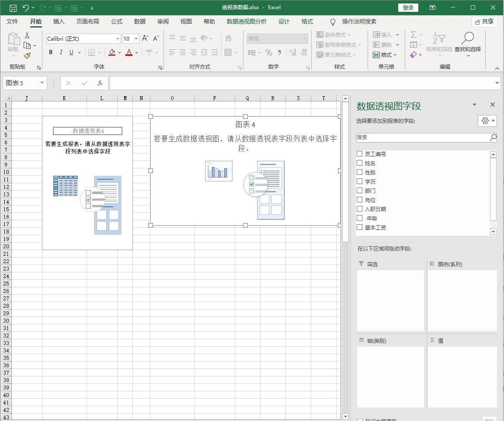Expand the Name Box dropdown
This screenshot has width=504, height=421.
tap(42, 83)
